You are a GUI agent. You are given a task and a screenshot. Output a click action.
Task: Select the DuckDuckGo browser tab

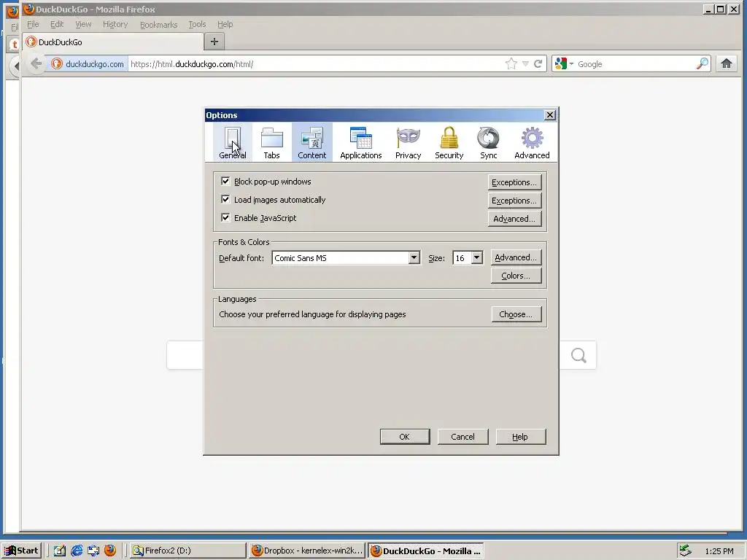click(113, 42)
